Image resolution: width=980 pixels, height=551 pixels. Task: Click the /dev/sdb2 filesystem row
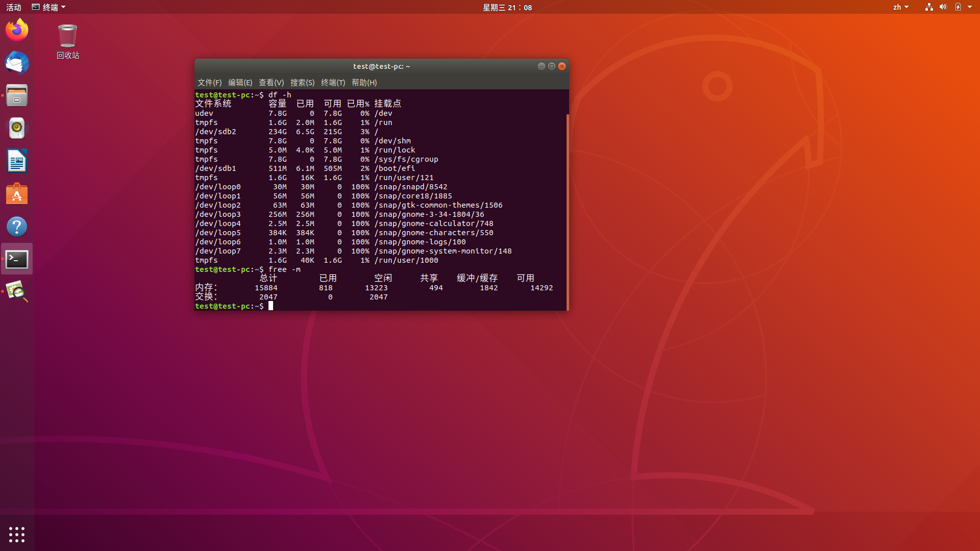point(287,132)
